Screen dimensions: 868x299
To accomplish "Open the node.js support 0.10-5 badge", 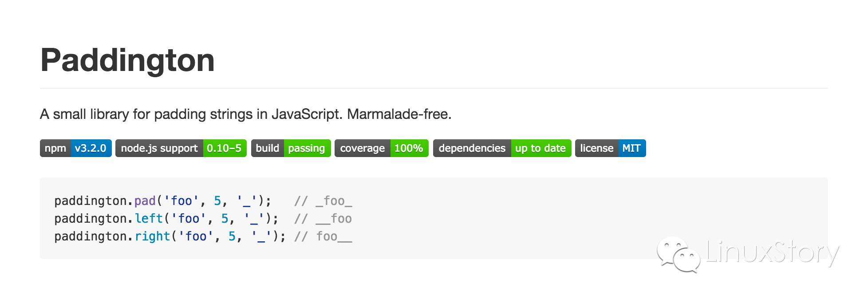I will (x=181, y=148).
